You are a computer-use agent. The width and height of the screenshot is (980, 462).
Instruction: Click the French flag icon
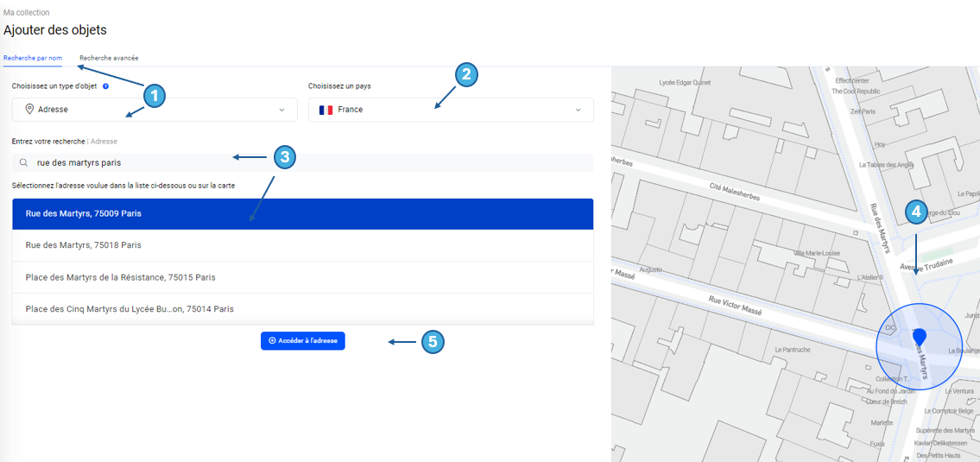(326, 110)
